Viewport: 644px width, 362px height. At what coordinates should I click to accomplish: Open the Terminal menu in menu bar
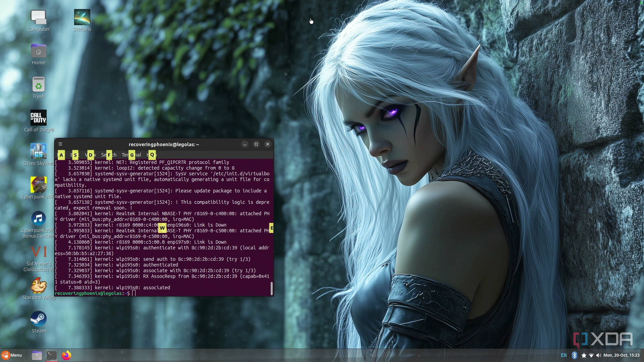(131, 155)
